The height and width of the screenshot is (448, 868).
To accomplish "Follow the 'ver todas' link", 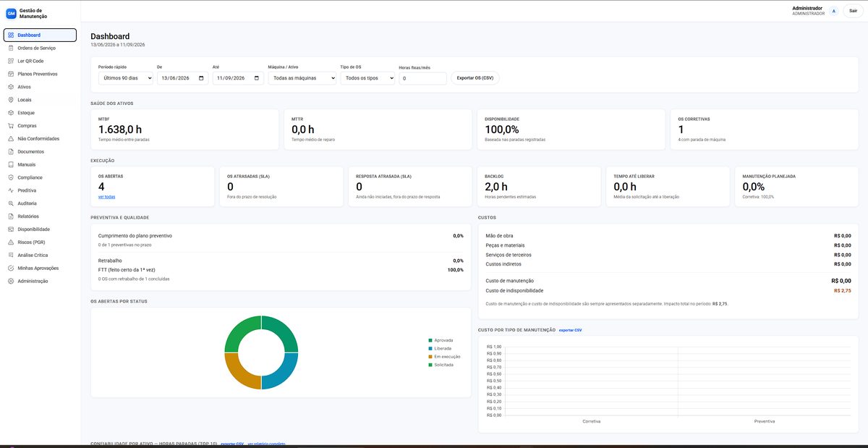I will (x=106, y=196).
